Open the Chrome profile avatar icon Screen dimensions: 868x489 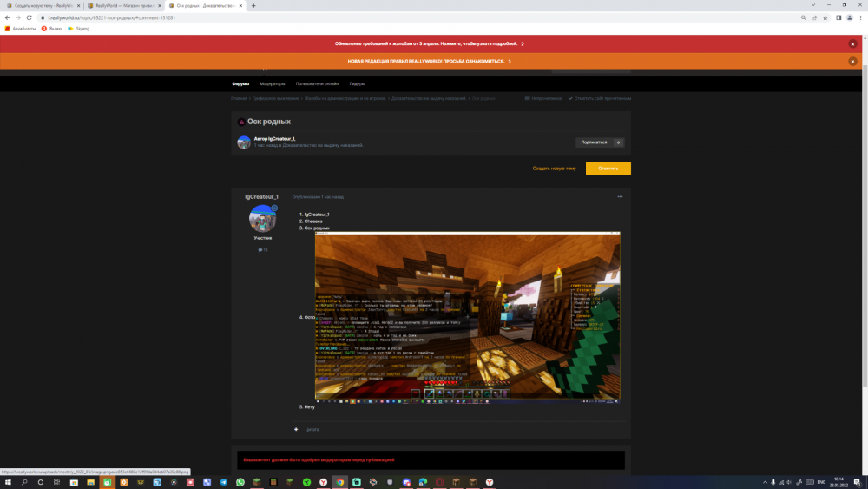[850, 17]
